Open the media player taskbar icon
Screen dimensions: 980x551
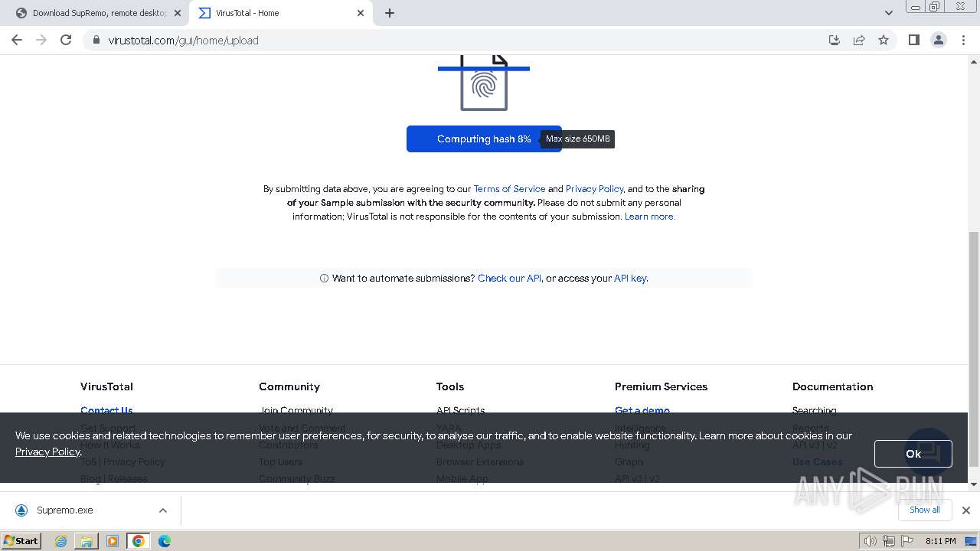[113, 541]
